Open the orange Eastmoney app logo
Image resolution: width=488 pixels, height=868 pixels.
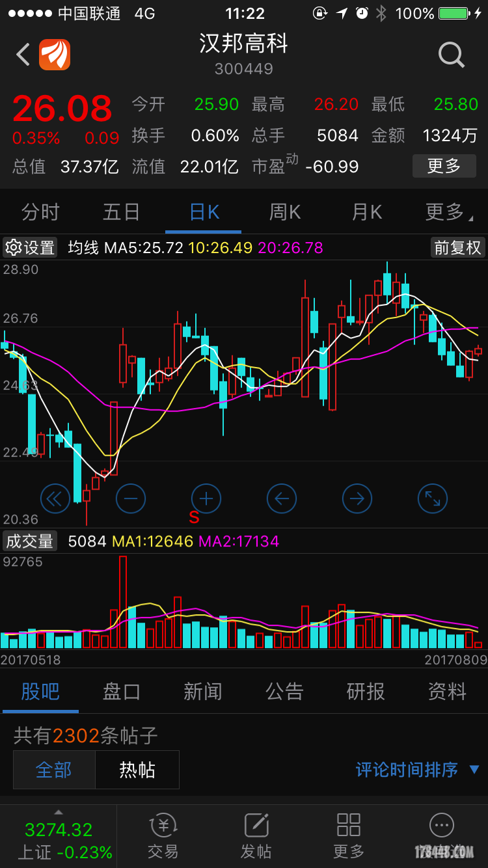(55, 55)
